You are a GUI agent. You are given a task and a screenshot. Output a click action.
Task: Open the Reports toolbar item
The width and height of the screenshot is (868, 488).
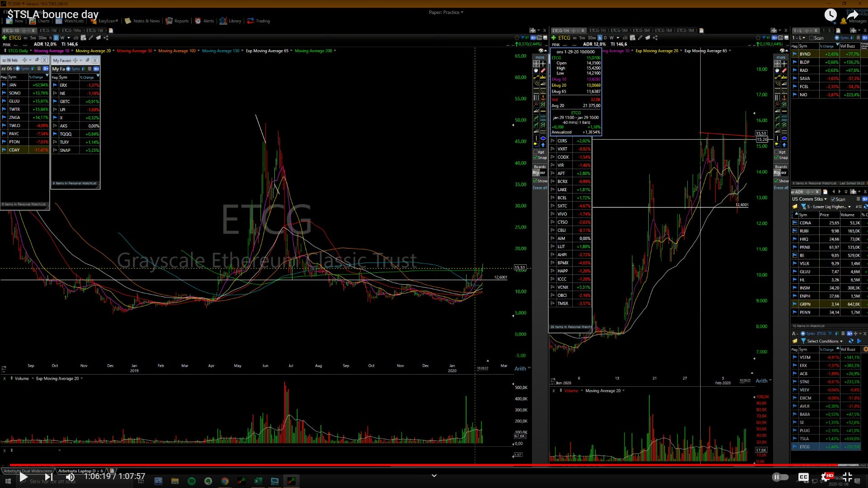(177, 21)
